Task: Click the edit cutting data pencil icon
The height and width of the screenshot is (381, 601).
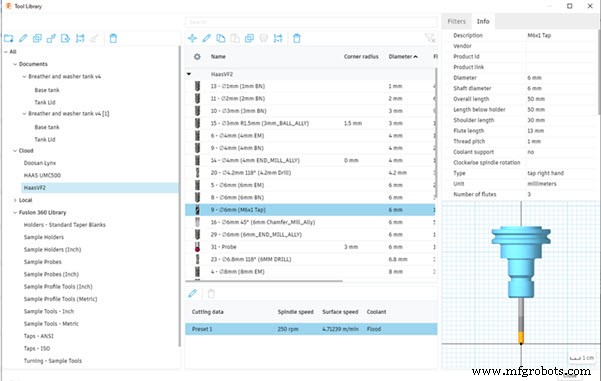Action: (192, 294)
